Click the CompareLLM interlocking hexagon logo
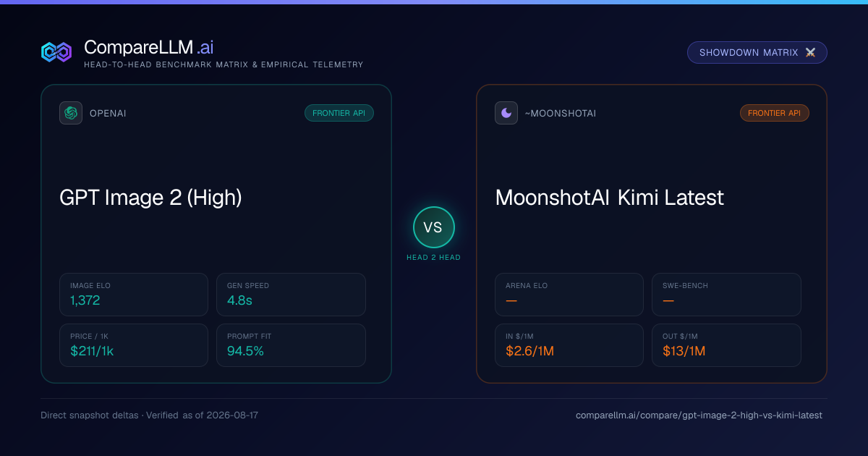The image size is (868, 456). pyautogui.click(x=56, y=52)
